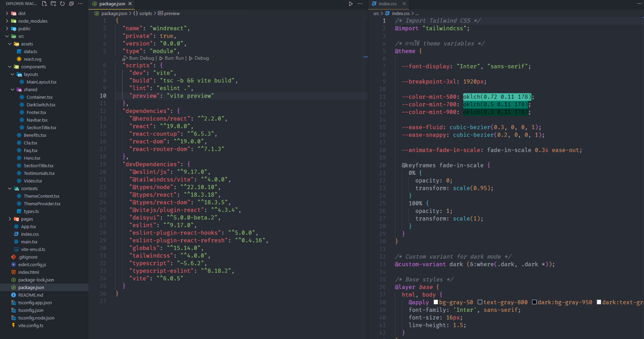Screen dimensions: 644x339
Task: Expand the pages folder
Action: pyautogui.click(x=10, y=219)
